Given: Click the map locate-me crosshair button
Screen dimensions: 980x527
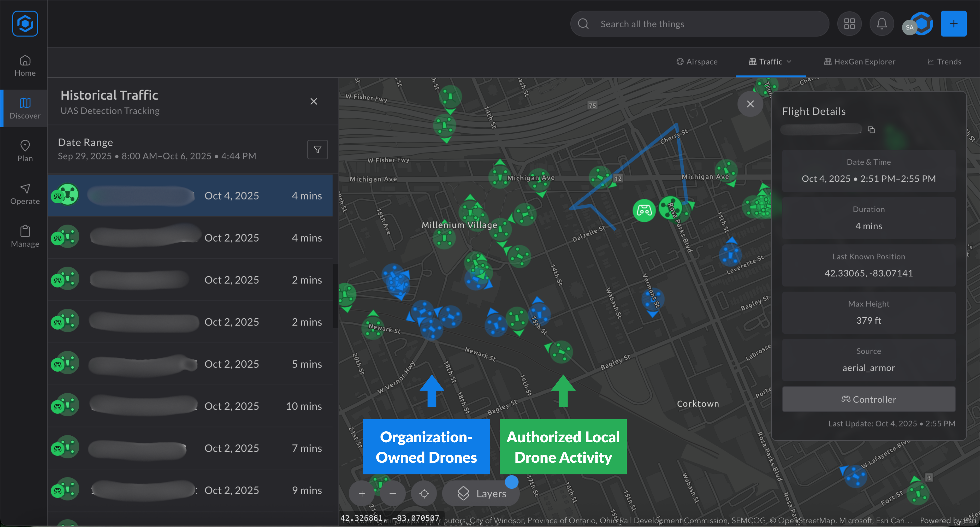Looking at the screenshot, I should coord(424,494).
